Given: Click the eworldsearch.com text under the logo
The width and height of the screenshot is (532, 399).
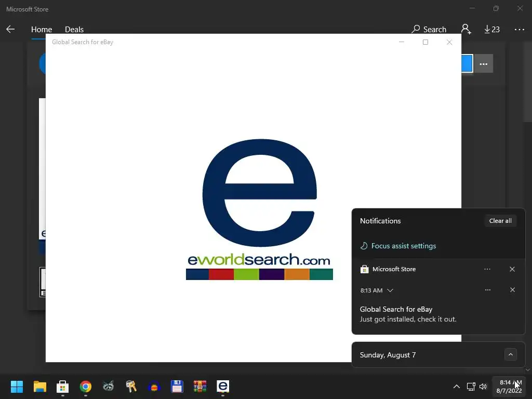Looking at the screenshot, I should 259,260.
